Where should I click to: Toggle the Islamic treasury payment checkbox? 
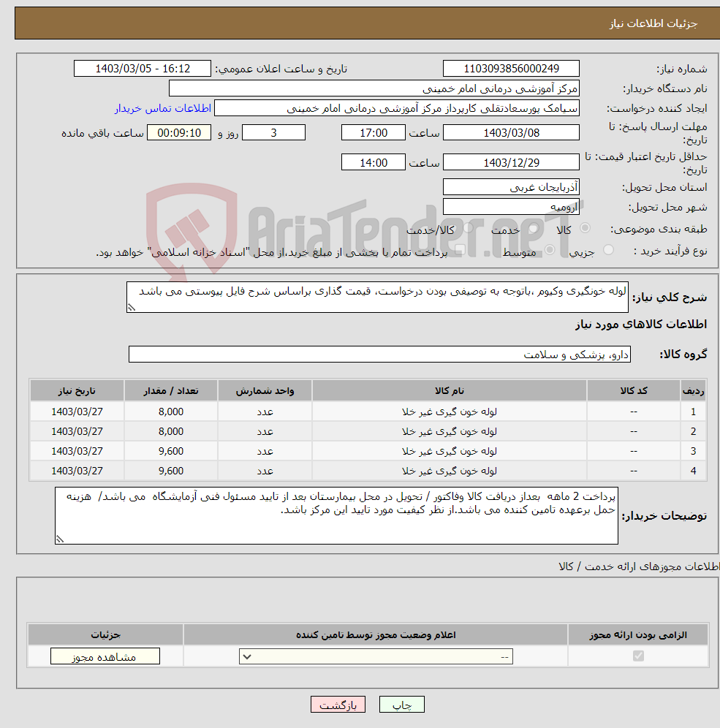click(x=460, y=250)
